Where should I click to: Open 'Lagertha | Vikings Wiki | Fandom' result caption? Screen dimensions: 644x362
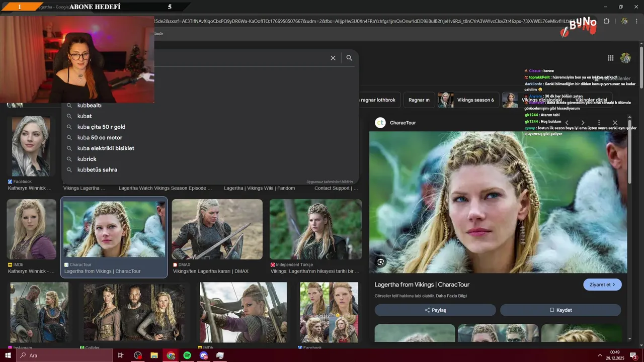point(259,188)
